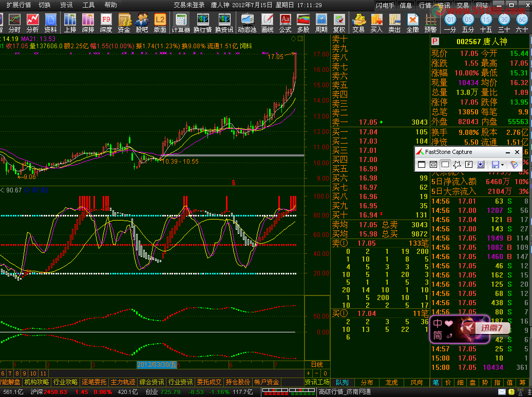Viewport: 532px width, 397px height.
Task: Select the 画线 draw line tool
Action: click(268, 23)
